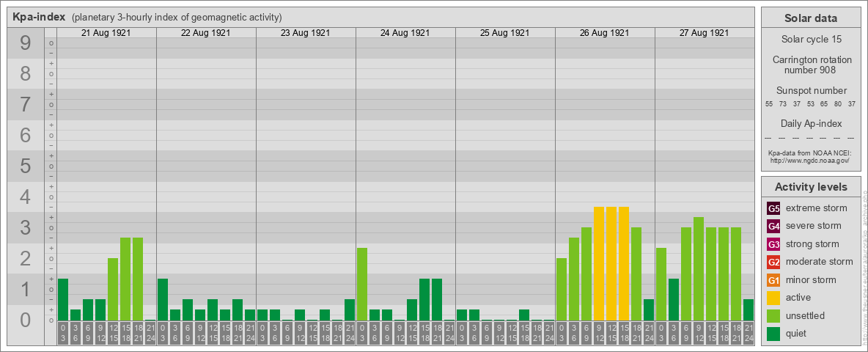Click the 18-21 bar on 21 Aug
The height and width of the screenshot is (352, 868).
138,279
